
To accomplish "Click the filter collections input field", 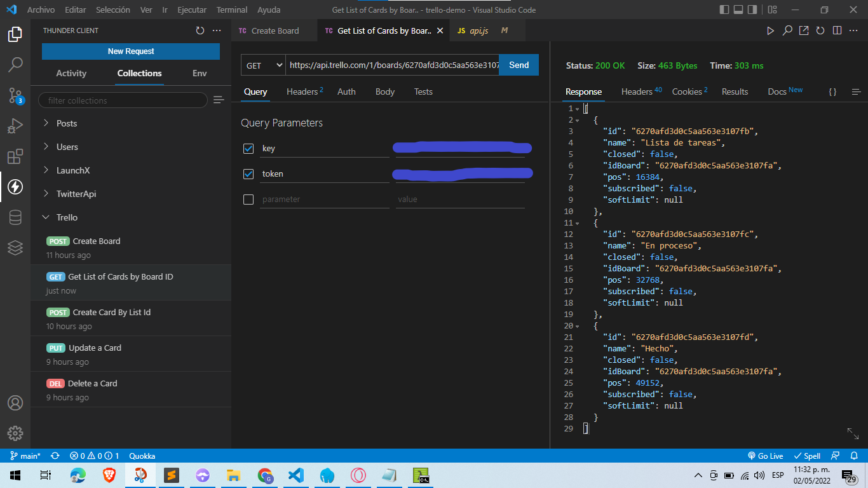I will [123, 100].
